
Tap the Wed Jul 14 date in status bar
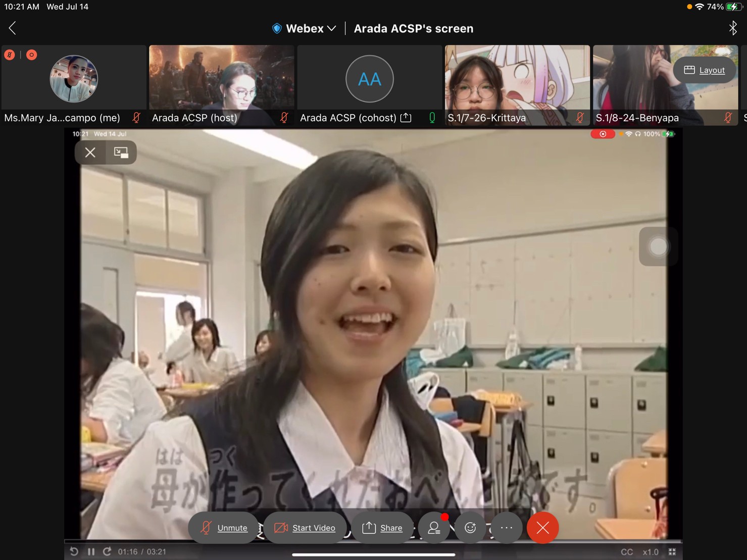(x=67, y=7)
